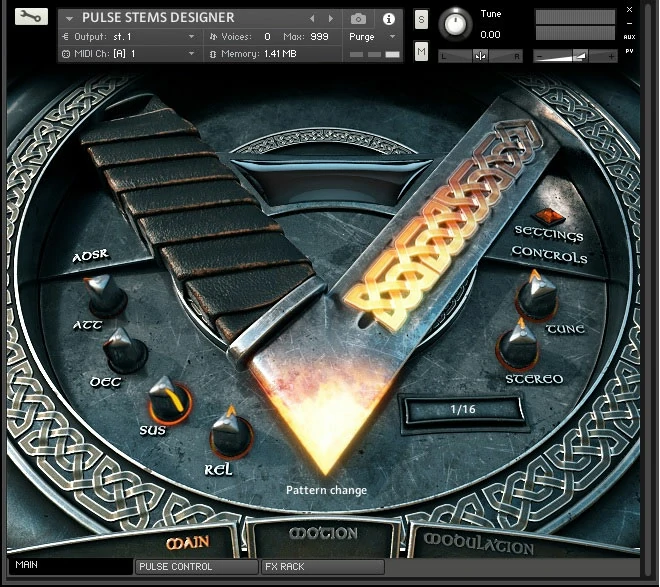
Task: Select the PULSE CONTROL page tab
Action: coord(196,566)
